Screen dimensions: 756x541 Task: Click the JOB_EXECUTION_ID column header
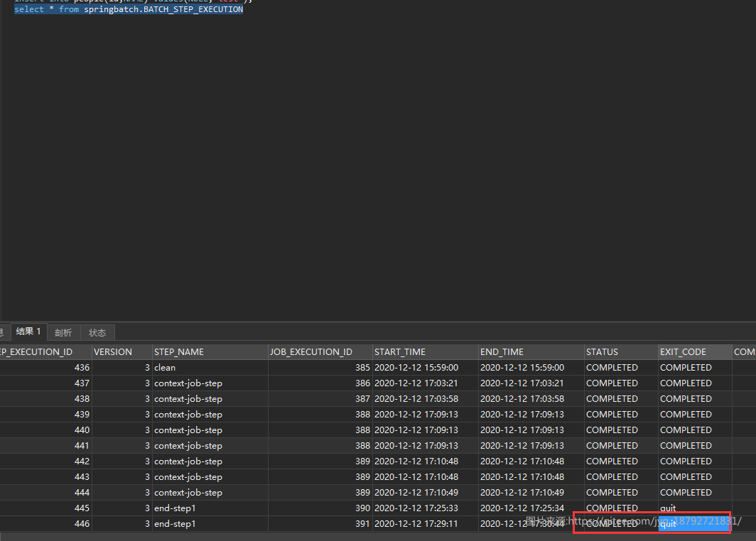320,352
